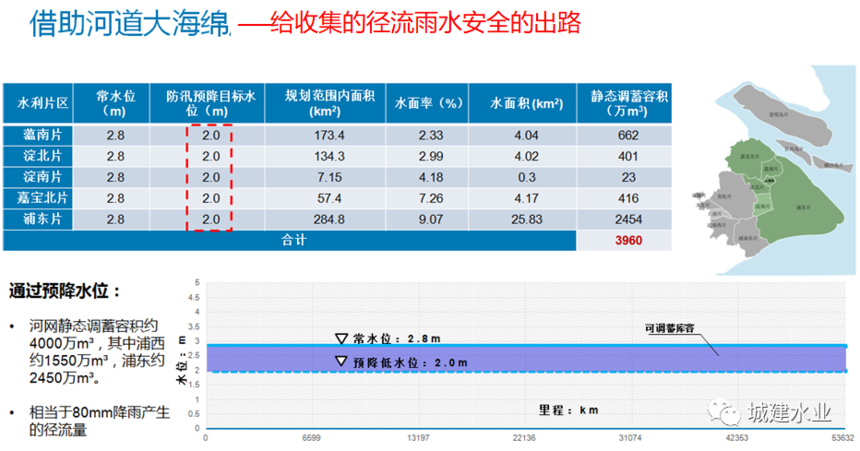Click the 2.8 cell in the 浦东片 row
Viewport: 860px width, 451px height.
coord(115,219)
